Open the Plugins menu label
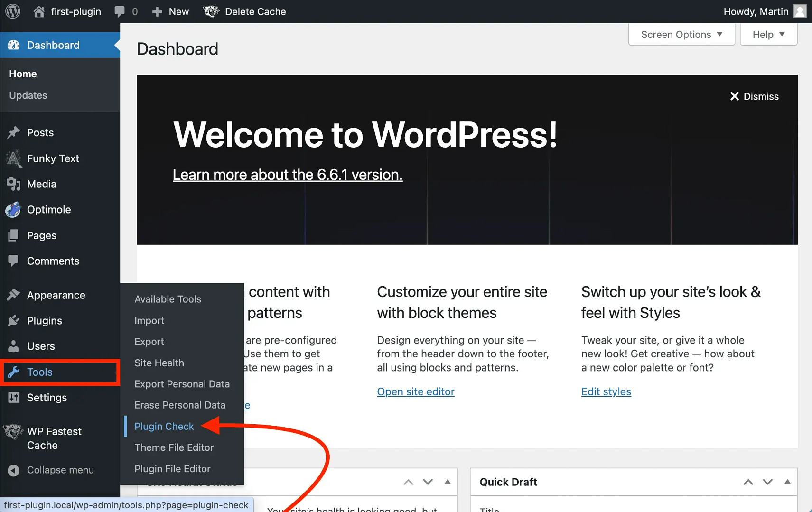This screenshot has height=512, width=812. 45,321
